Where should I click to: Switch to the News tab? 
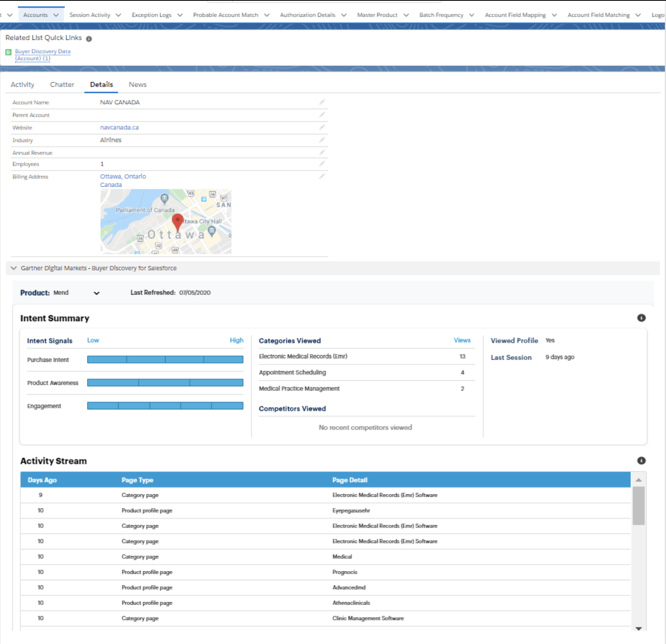(137, 84)
